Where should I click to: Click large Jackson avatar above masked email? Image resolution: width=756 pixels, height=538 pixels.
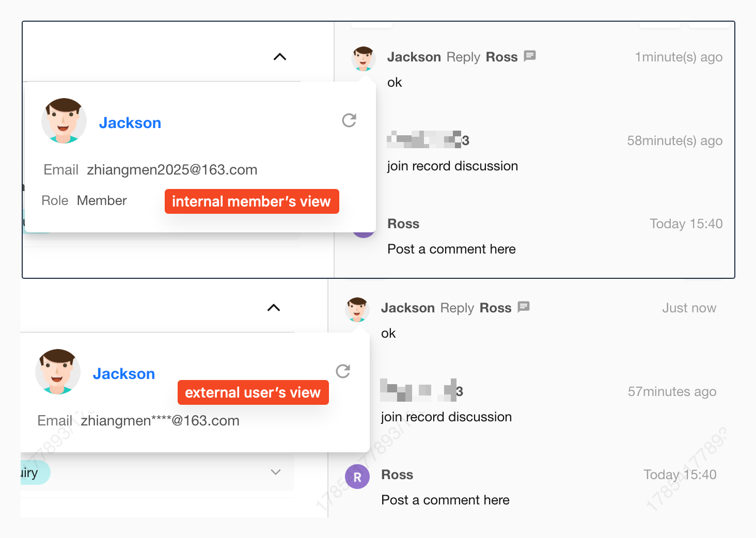point(58,372)
